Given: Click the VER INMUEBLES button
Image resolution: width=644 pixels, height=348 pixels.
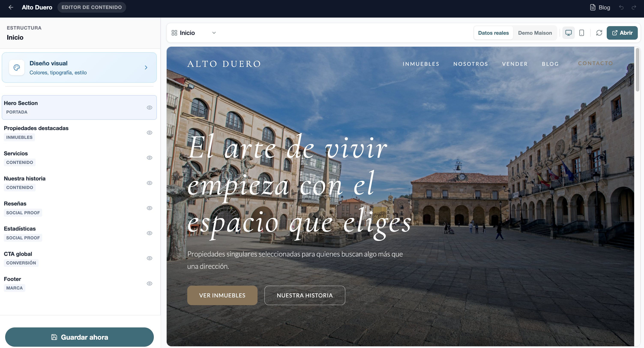Looking at the screenshot, I should coord(222,295).
